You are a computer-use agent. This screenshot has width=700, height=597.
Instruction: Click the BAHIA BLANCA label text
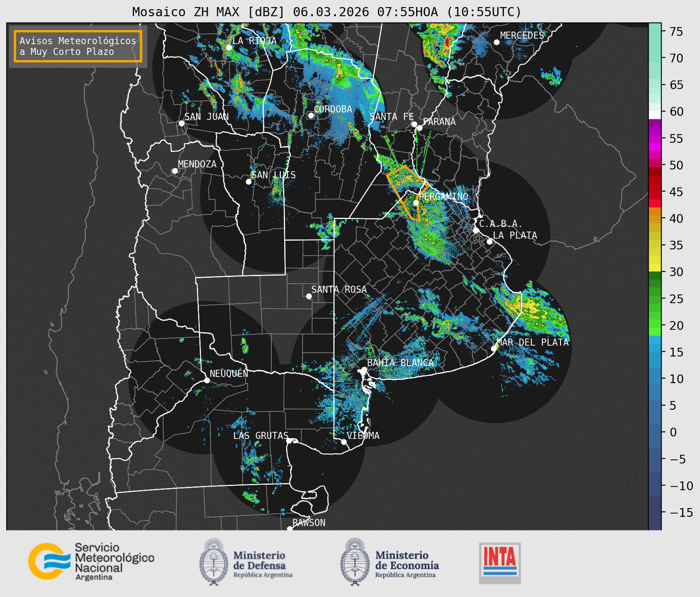400,363
